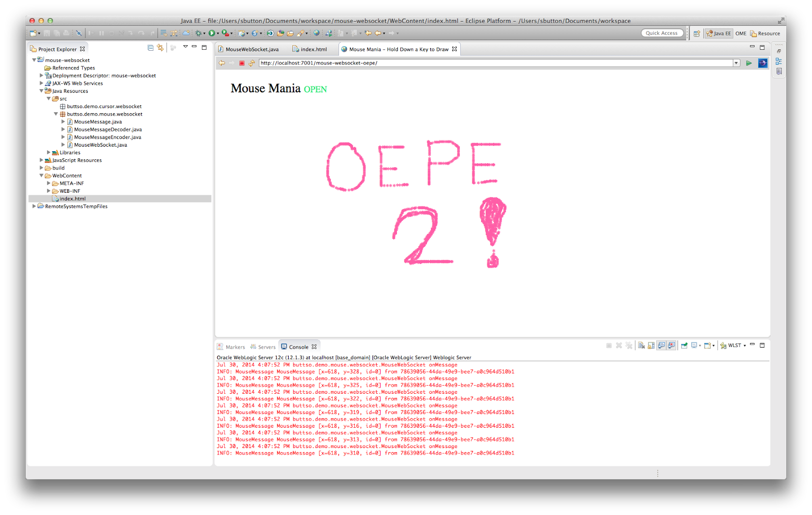Click the New wizard toolbar icon
Screen dimensions: 812x515
(x=33, y=33)
